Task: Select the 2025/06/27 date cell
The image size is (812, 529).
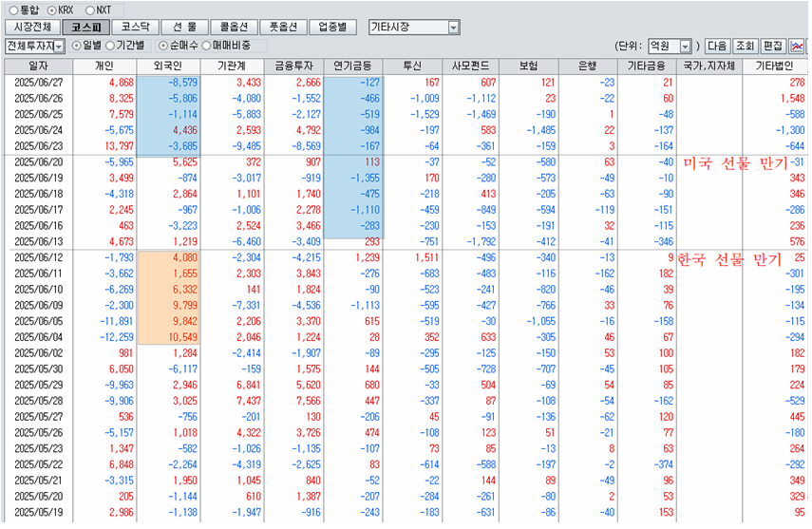Action: (39, 83)
